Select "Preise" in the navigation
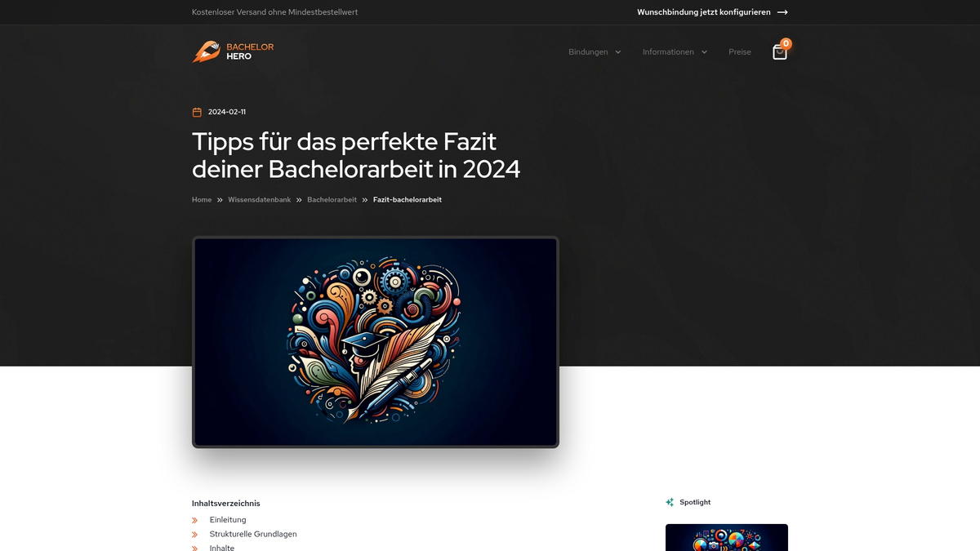The height and width of the screenshot is (551, 980). (739, 51)
